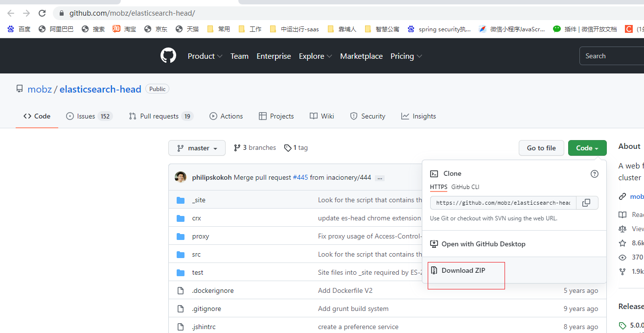Toggle the green Code dropdown button
The height and width of the screenshot is (333, 644).
[587, 148]
